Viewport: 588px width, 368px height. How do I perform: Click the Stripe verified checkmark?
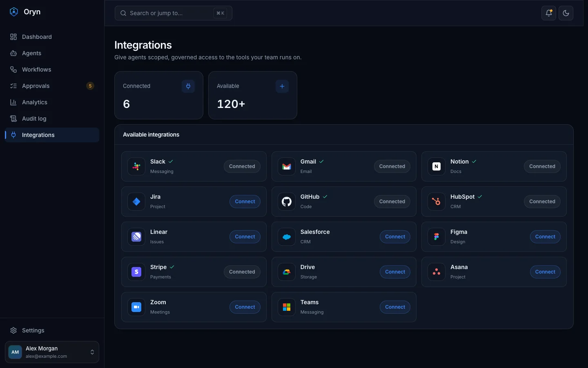[172, 267]
